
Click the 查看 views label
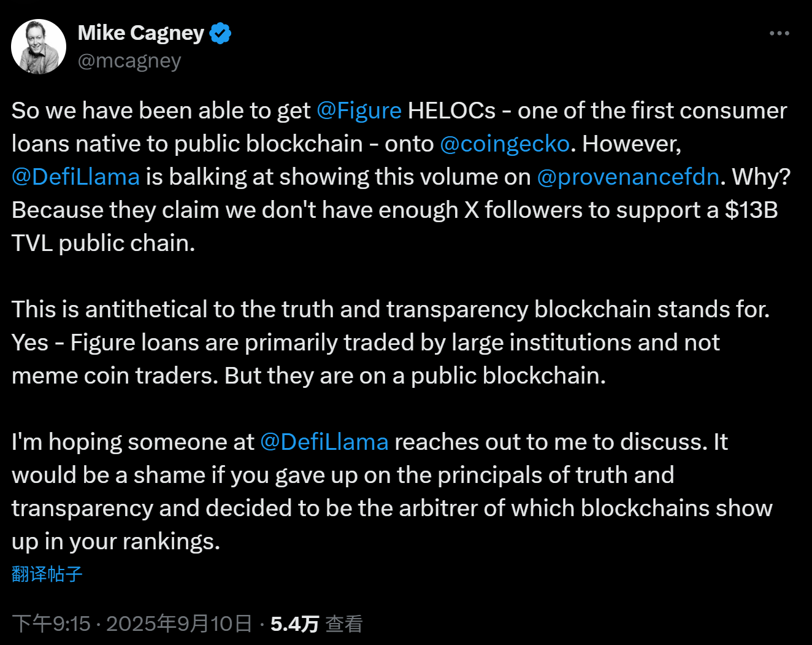coord(344,624)
